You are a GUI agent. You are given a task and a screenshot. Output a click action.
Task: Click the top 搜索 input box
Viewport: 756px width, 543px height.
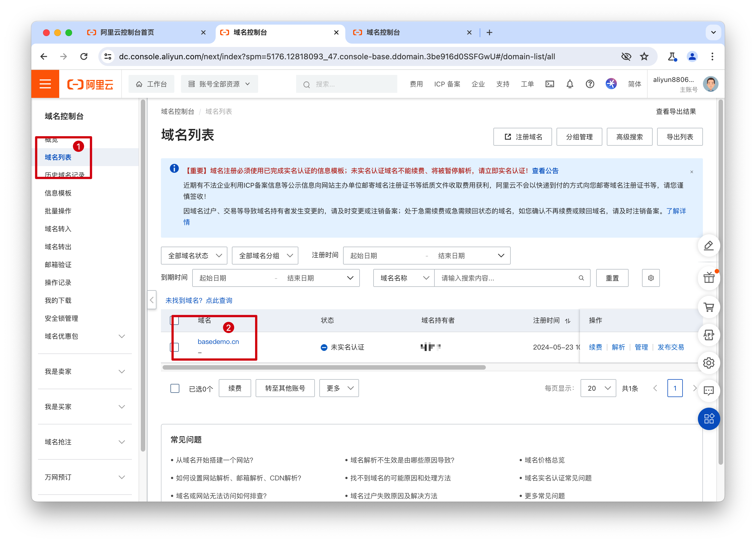pos(346,84)
